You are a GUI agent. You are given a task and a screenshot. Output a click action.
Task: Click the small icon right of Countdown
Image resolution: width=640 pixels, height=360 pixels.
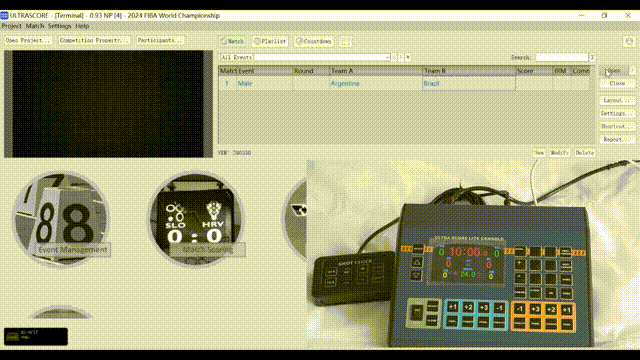345,41
